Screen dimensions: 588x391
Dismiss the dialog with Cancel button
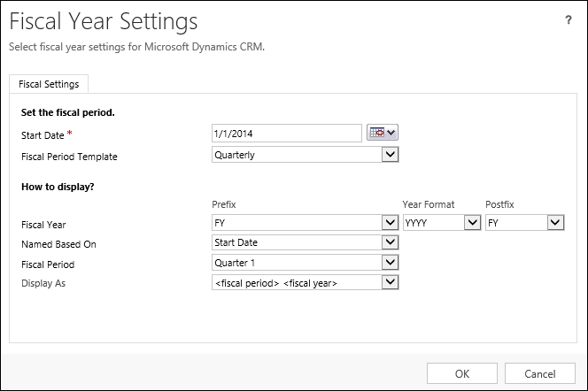540,373
